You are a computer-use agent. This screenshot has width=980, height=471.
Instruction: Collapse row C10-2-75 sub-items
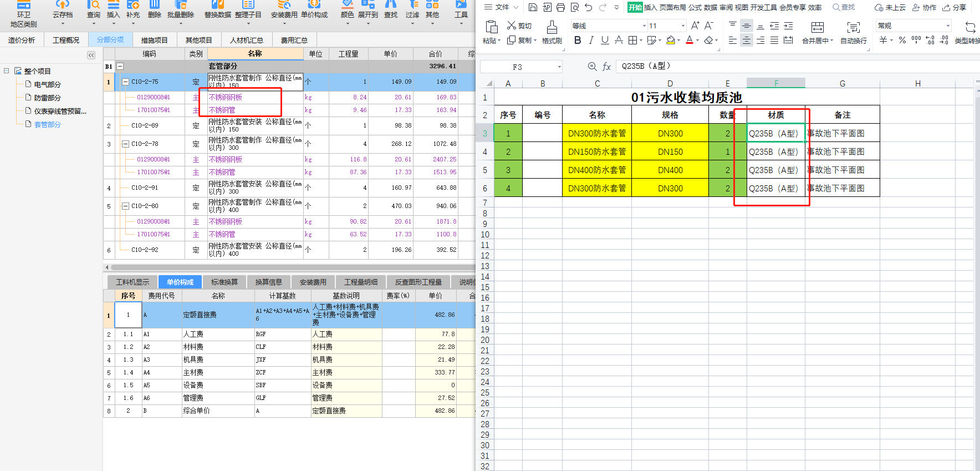[x=125, y=82]
